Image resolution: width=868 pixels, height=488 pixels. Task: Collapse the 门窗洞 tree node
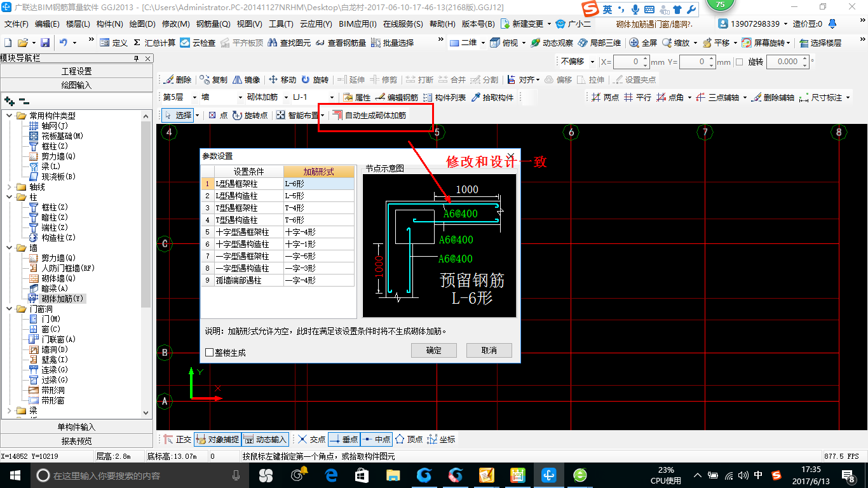(x=10, y=309)
